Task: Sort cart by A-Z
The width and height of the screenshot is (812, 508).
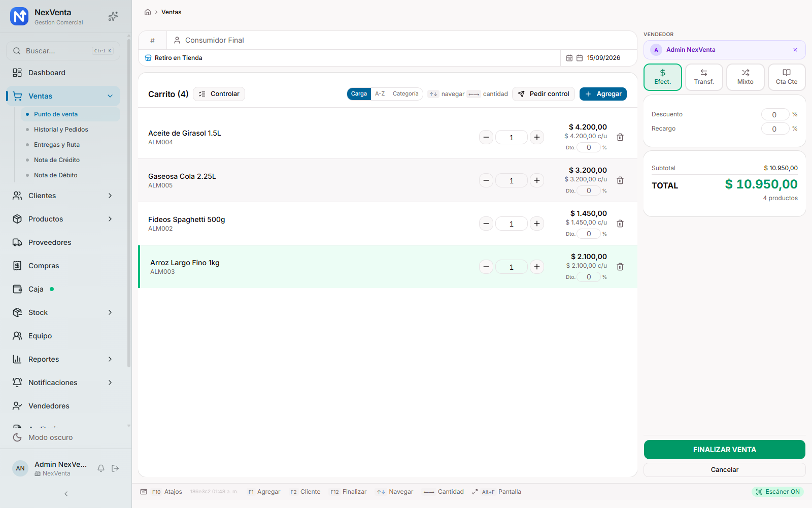Action: coord(380,94)
